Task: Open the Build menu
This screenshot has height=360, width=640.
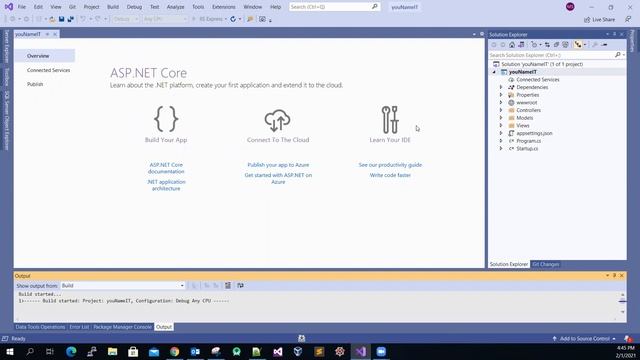Action: 113,7
